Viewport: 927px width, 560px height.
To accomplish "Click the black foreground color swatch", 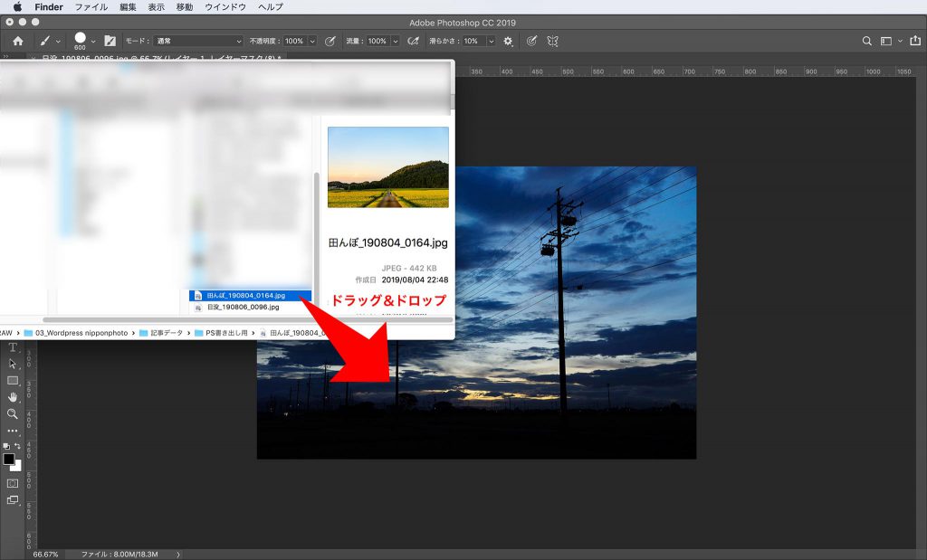I will pyautogui.click(x=8, y=459).
